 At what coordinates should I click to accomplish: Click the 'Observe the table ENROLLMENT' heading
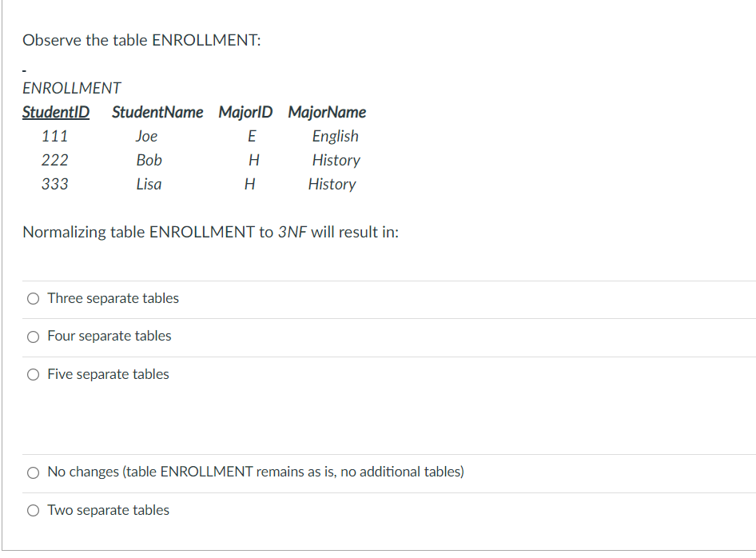pyautogui.click(x=142, y=40)
